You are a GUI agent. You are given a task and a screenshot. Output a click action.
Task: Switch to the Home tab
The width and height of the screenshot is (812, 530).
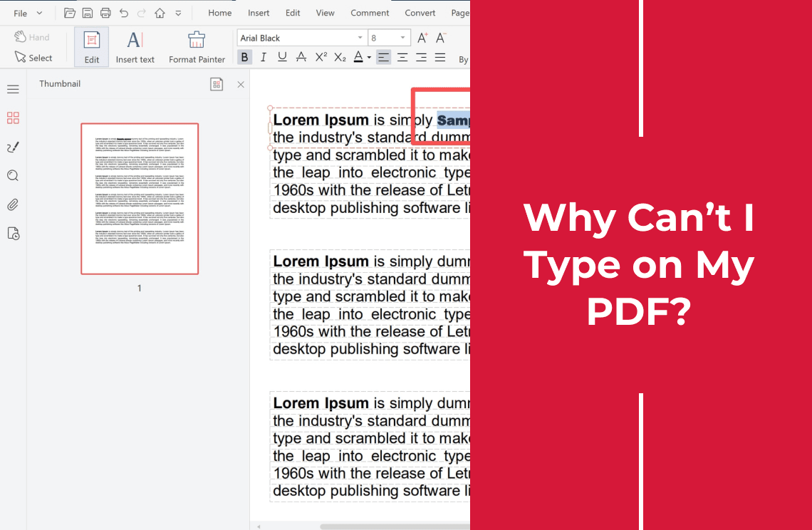[219, 13]
